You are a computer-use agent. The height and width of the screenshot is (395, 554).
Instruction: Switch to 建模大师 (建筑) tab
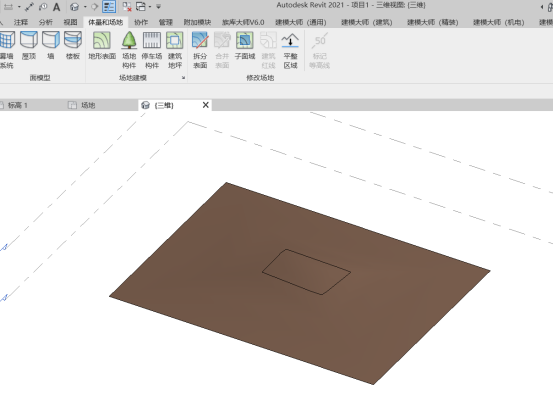click(367, 22)
